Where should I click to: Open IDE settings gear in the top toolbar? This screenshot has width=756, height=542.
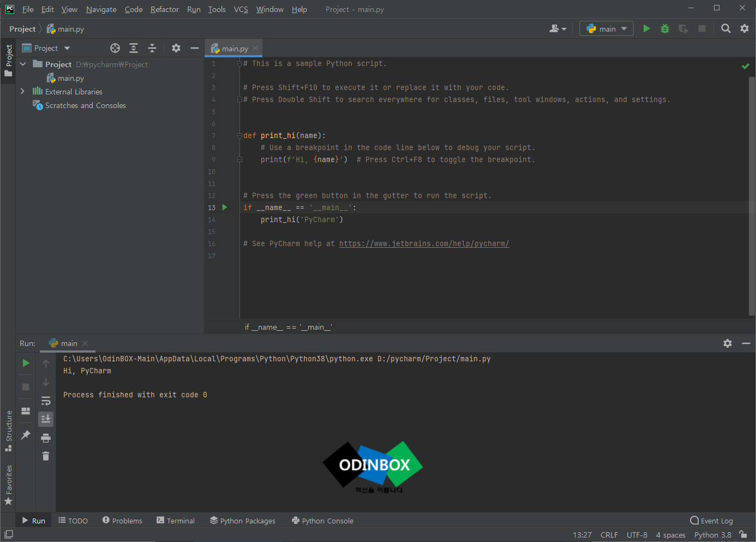(x=745, y=28)
